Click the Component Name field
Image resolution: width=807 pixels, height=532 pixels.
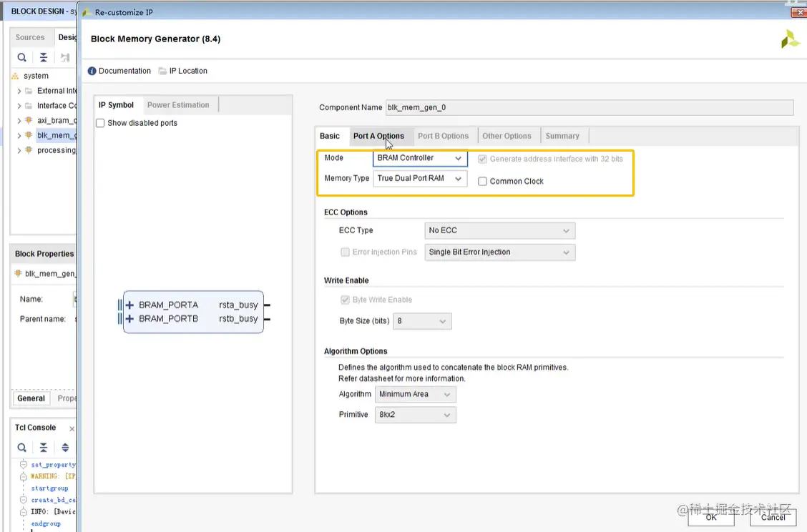[590, 107]
